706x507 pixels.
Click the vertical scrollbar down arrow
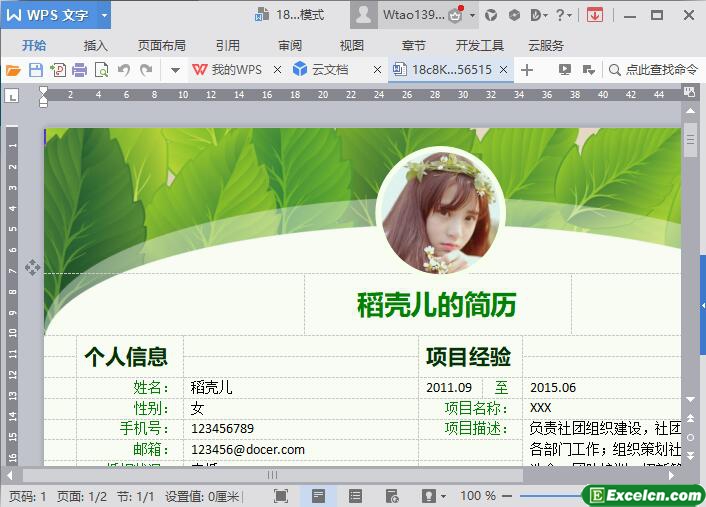tap(690, 399)
